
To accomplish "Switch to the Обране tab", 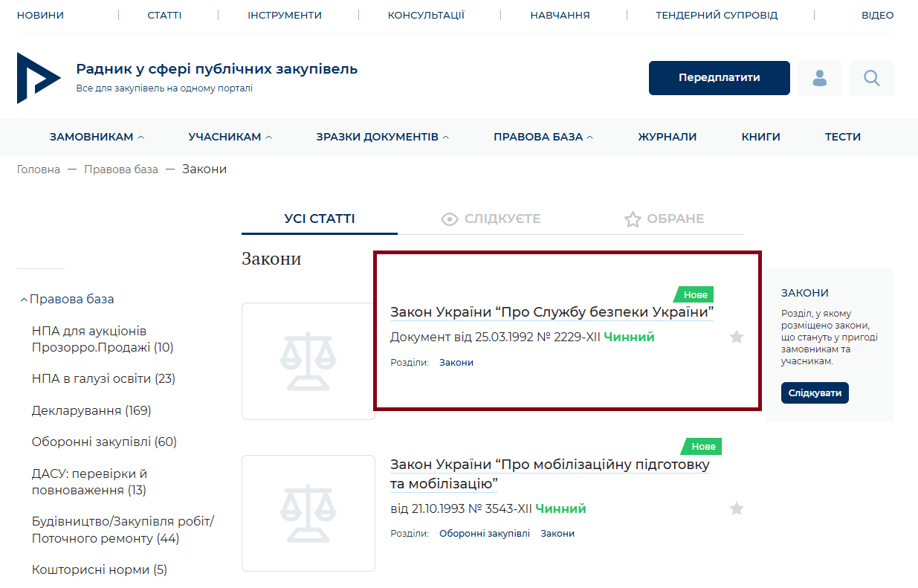I will coord(664,219).
